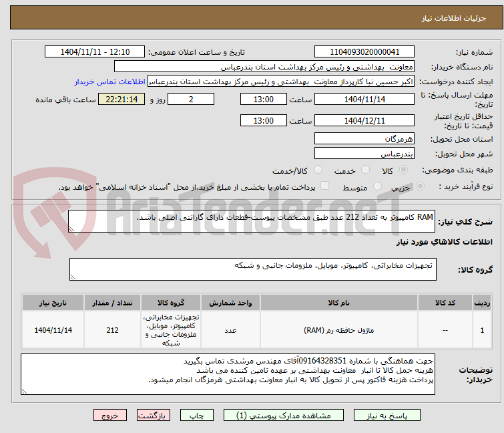The image size is (504, 433).
Task: Click the row number cell 1
Action: coord(482,330)
